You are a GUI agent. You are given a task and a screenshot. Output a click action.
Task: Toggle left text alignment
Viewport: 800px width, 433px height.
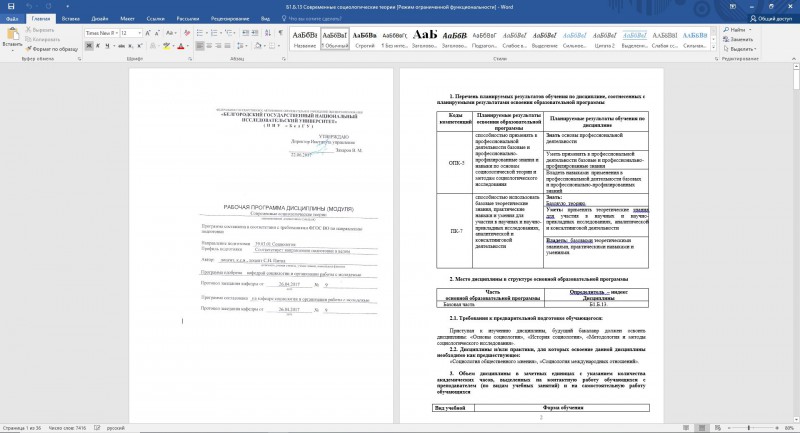click(x=199, y=46)
